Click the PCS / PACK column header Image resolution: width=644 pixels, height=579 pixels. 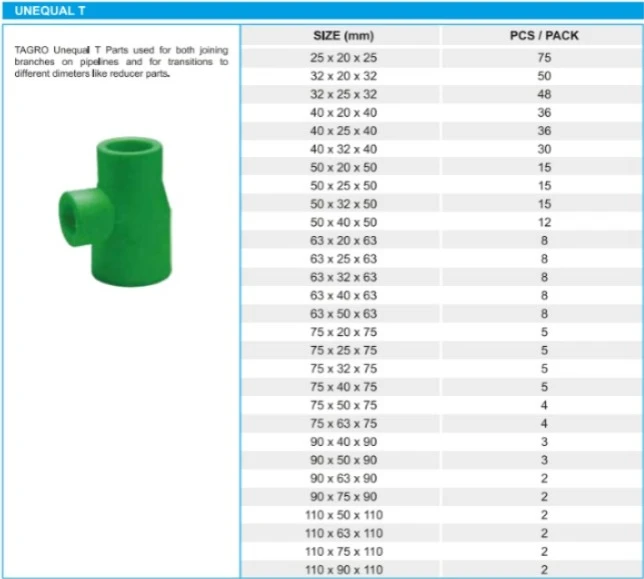pos(544,35)
